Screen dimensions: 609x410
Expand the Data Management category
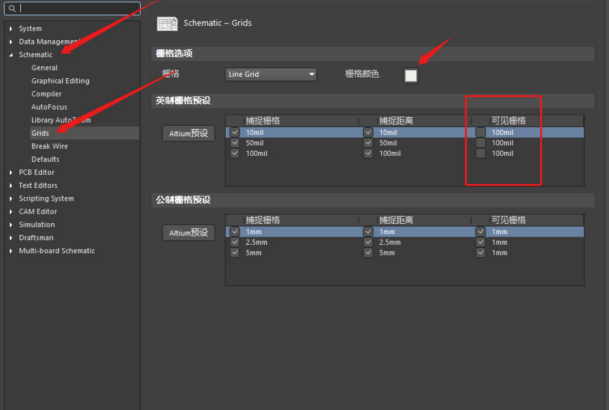tap(12, 41)
